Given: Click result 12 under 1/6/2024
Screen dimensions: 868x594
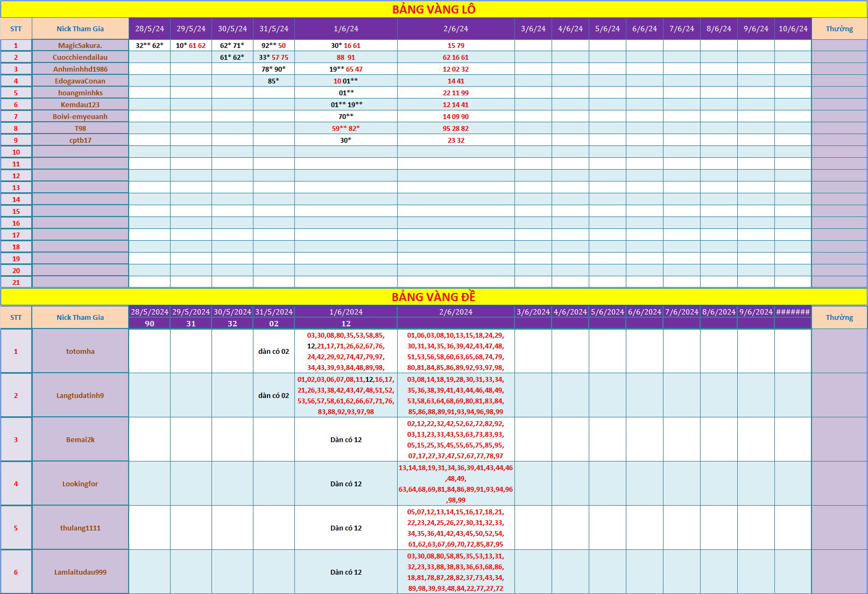Looking at the screenshot, I should click(346, 323).
